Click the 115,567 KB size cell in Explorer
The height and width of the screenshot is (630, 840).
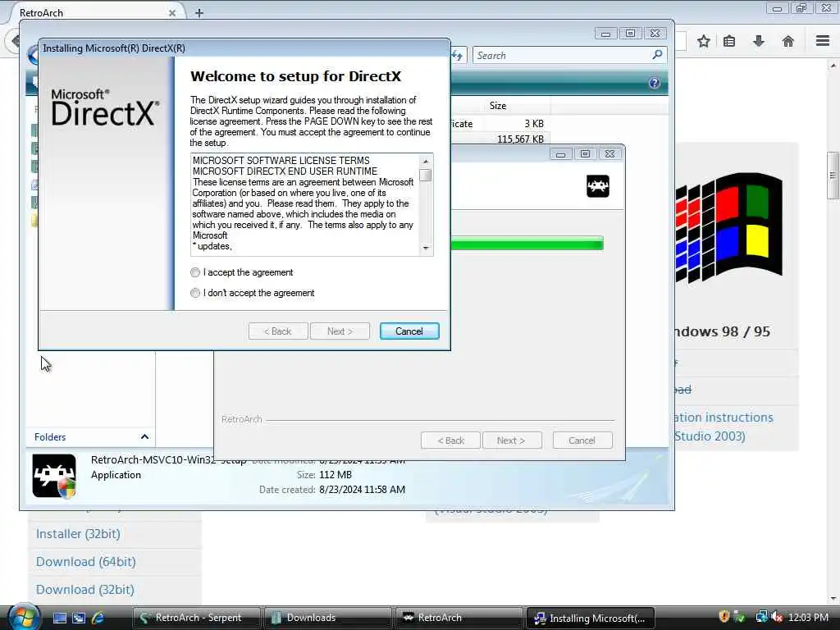coord(520,139)
